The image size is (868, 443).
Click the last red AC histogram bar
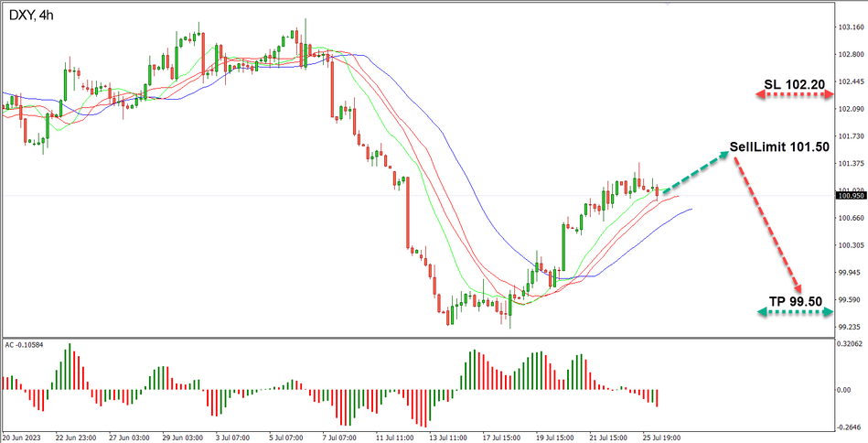pos(657,397)
